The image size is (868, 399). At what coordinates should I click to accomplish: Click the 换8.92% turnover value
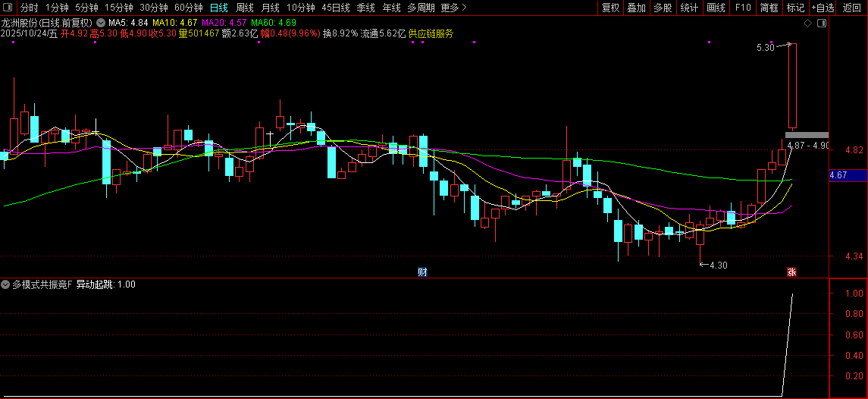340,34
